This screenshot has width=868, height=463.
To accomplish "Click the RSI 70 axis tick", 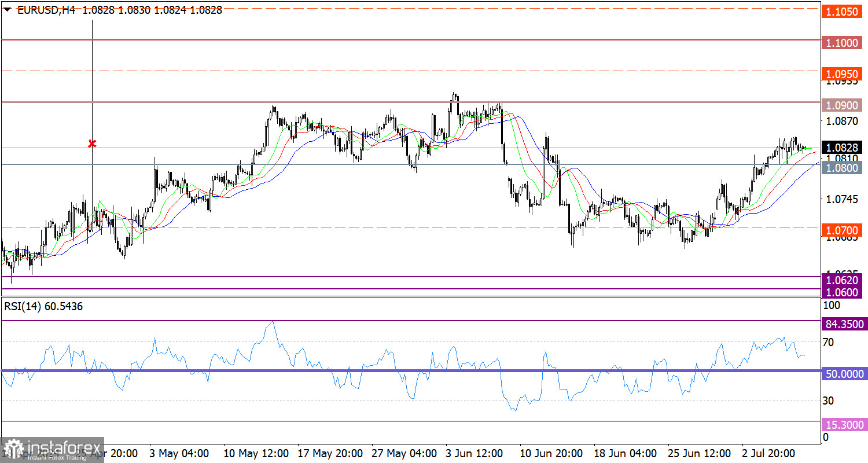I will pos(829,342).
